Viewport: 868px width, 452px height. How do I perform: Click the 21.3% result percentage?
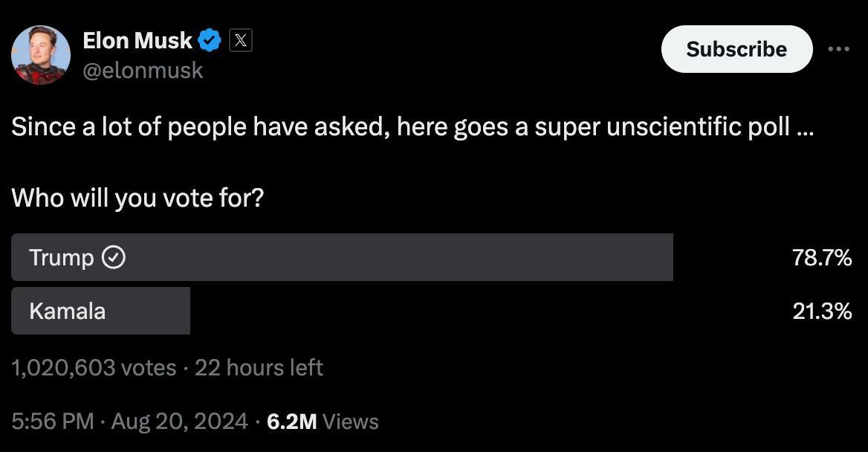coord(822,311)
